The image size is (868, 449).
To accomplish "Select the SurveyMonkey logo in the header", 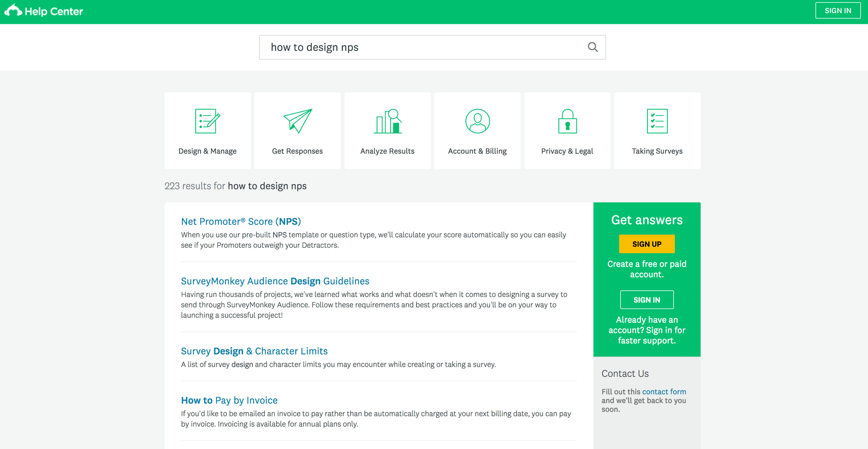I will tap(13, 10).
